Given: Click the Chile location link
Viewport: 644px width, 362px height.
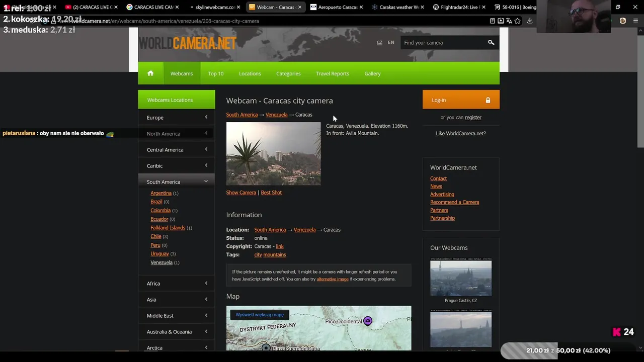Looking at the screenshot, I should (156, 236).
